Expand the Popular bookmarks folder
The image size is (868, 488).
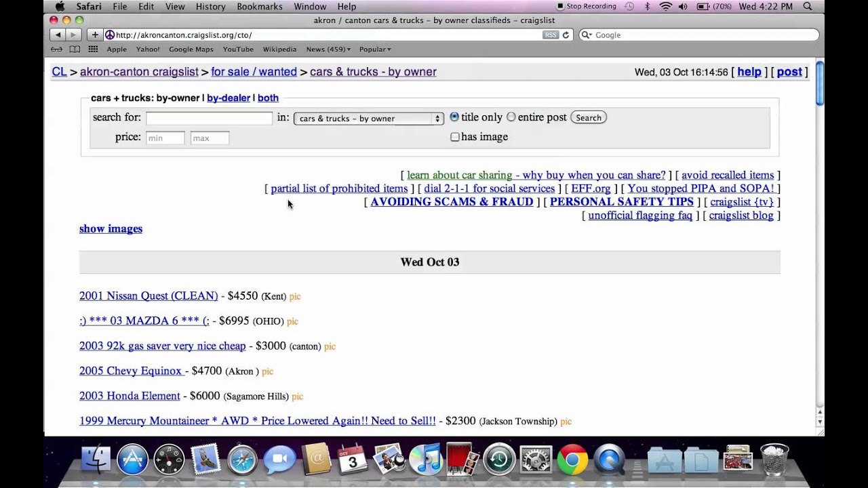click(375, 49)
